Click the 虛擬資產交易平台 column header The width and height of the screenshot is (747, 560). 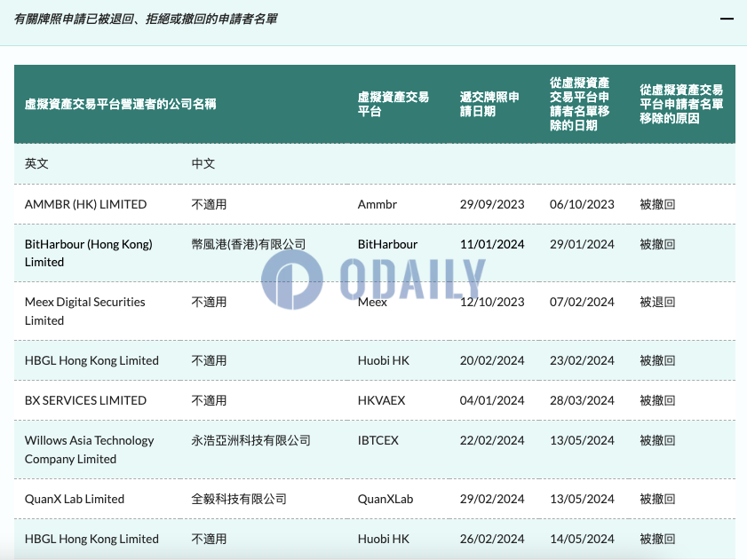point(393,105)
